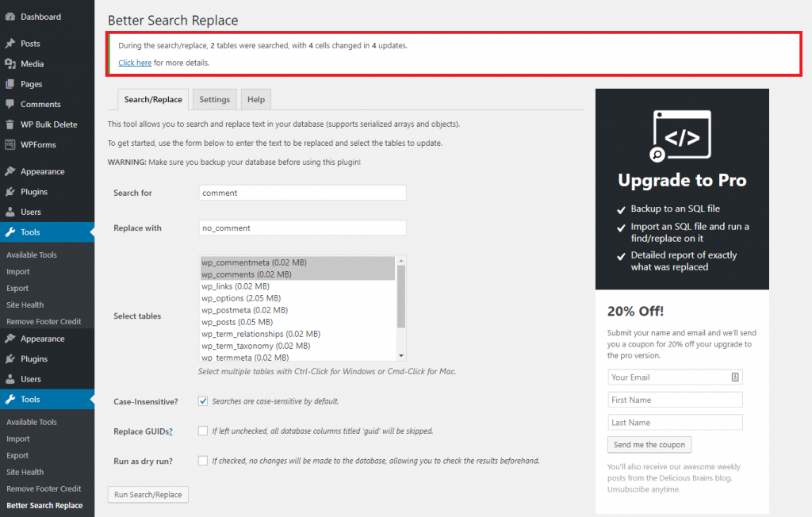Enable the Run as dry run checkbox
Image resolution: width=812 pixels, height=517 pixels.
coord(203,461)
